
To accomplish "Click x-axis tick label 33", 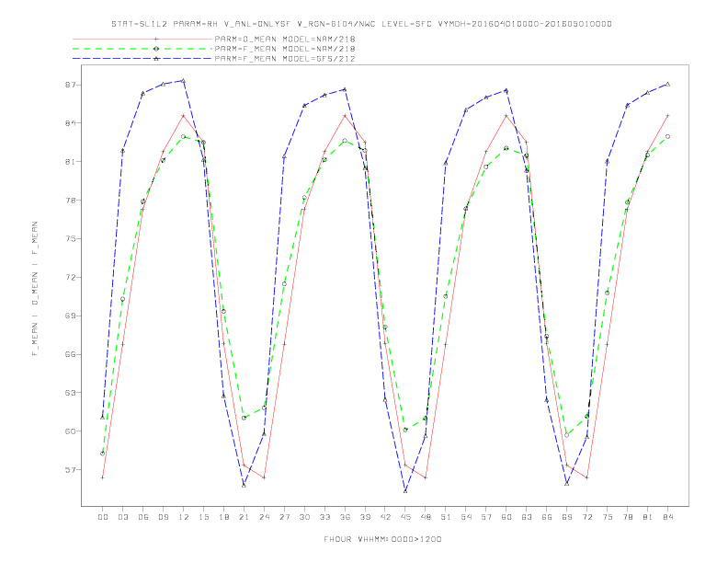I will 324,517.
